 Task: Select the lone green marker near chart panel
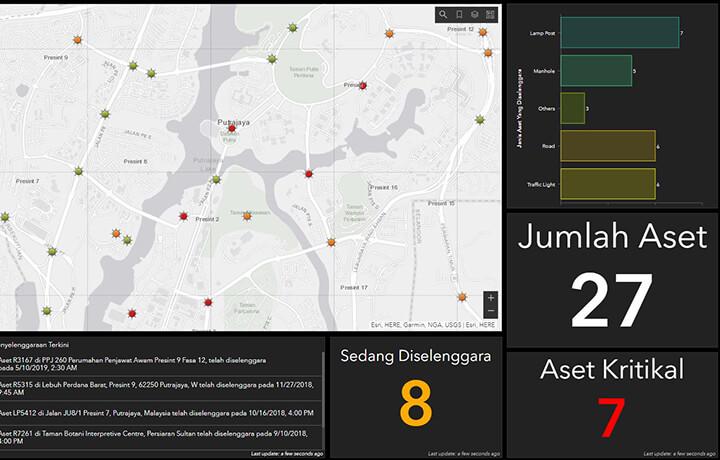[x=480, y=120]
